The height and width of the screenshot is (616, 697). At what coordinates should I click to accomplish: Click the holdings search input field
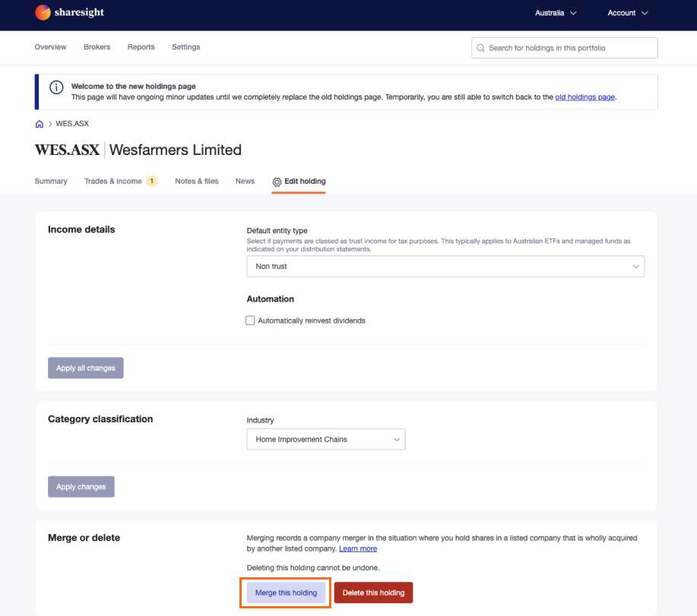[x=565, y=48]
